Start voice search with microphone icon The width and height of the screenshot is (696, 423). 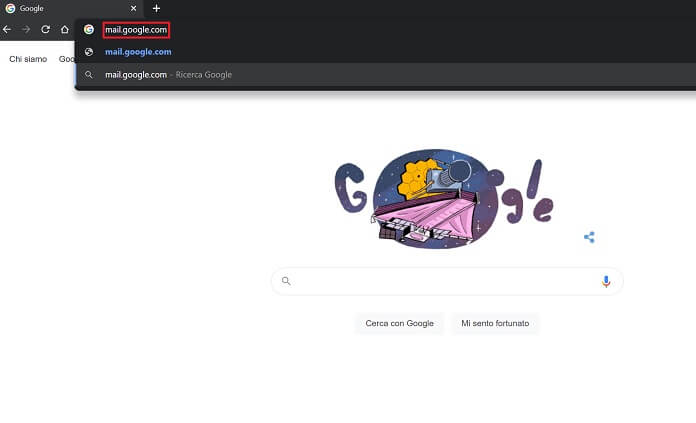(606, 281)
